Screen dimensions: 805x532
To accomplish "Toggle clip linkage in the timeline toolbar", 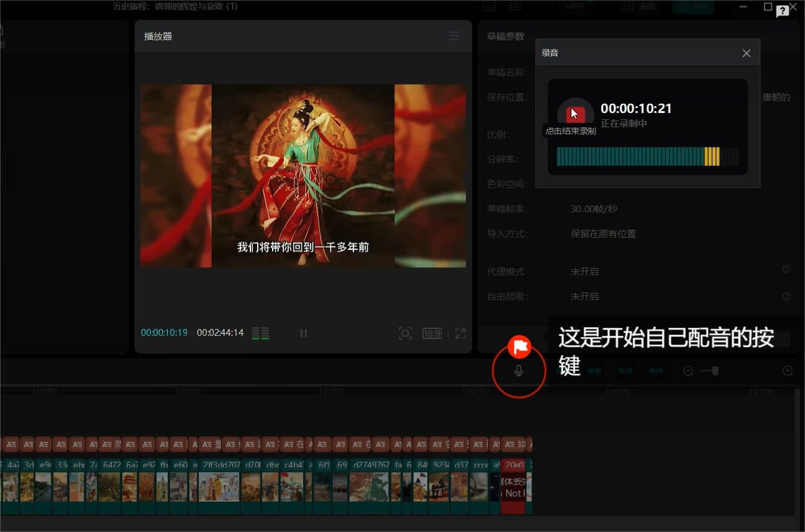I will (625, 371).
